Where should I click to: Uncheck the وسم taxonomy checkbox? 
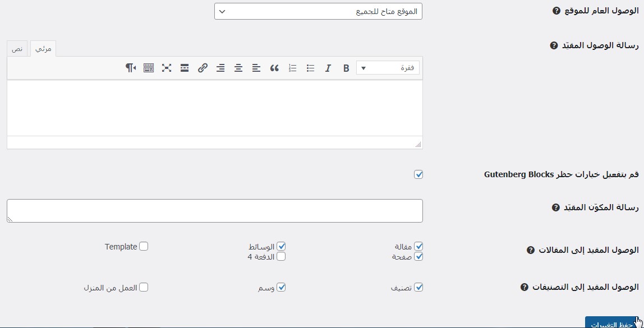pyautogui.click(x=281, y=287)
